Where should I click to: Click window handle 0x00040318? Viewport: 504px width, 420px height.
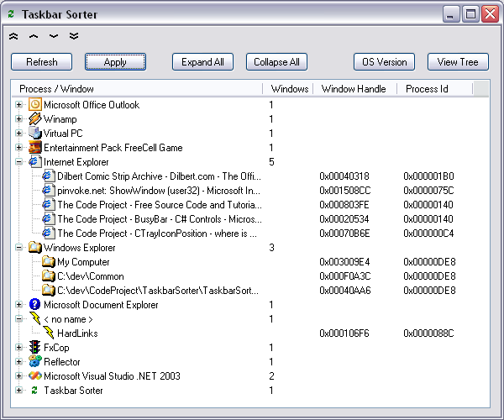344,176
